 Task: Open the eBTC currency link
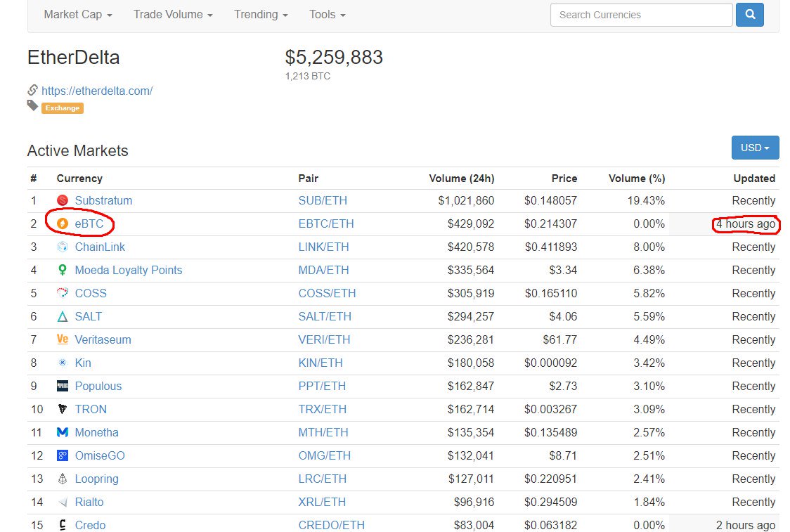pyautogui.click(x=89, y=223)
